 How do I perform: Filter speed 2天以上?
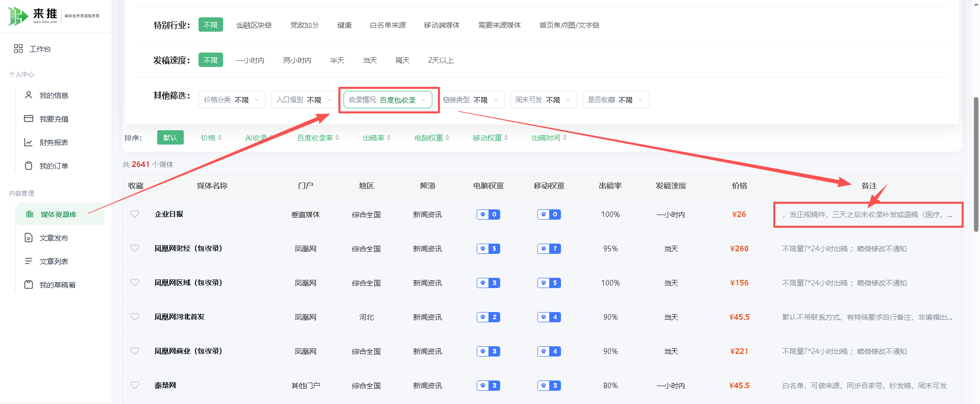tap(440, 60)
